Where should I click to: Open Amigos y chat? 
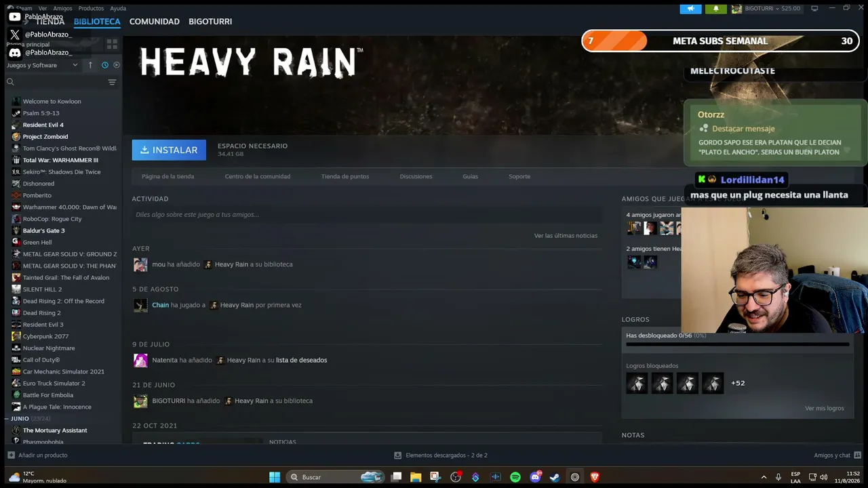click(x=837, y=455)
